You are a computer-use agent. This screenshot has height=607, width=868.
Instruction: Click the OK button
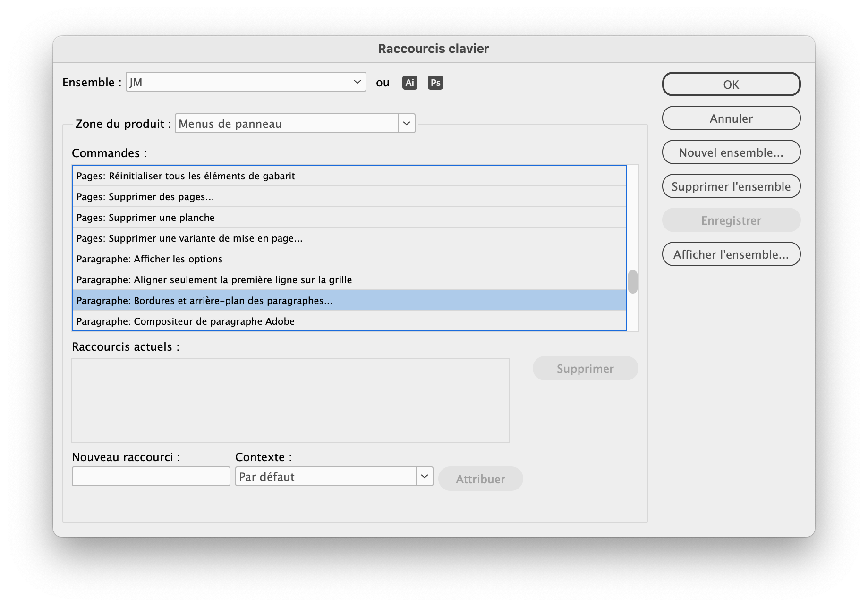[x=731, y=84]
